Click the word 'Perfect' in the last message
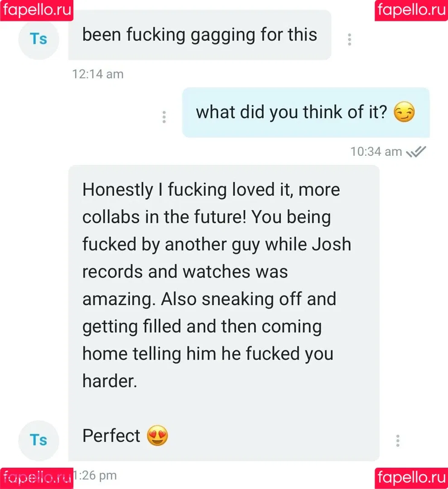The image size is (448, 489). pyautogui.click(x=111, y=436)
